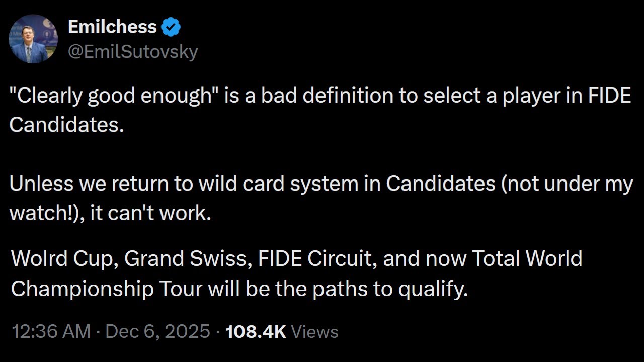Click the "Views" label
Image resolution: width=644 pixels, height=362 pixels.
point(314,331)
